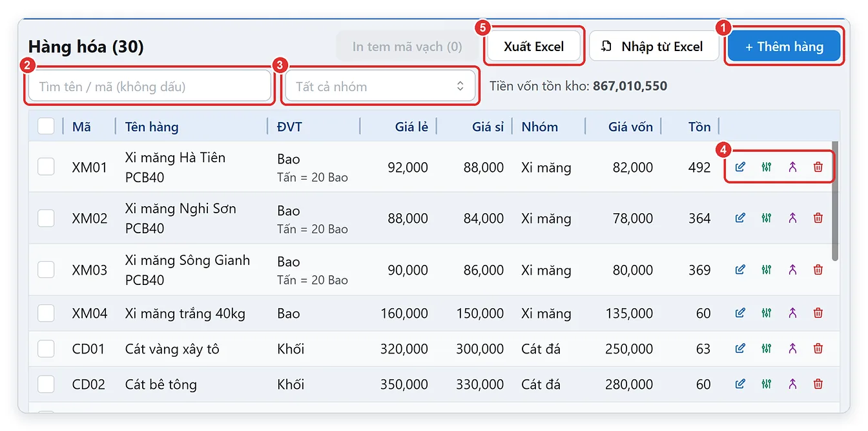
Task: Toggle the select-all checkbox in table header
Action: 46,126
